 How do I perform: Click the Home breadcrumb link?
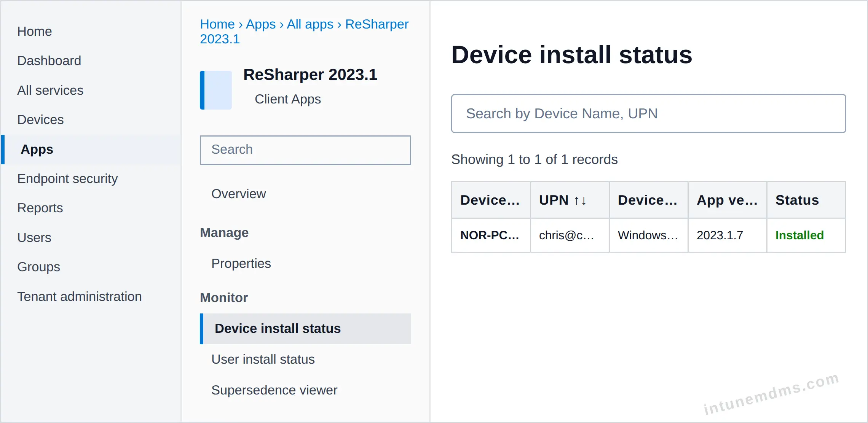tap(217, 24)
